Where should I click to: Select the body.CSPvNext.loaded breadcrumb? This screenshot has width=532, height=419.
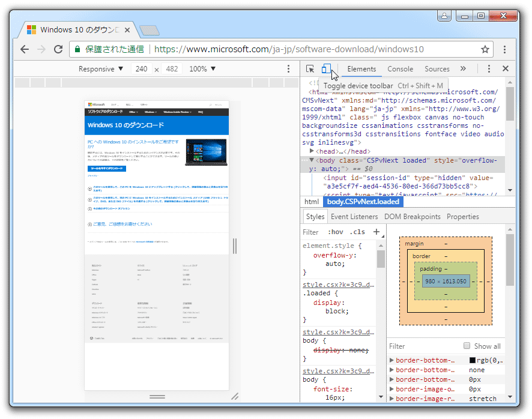(x=363, y=202)
